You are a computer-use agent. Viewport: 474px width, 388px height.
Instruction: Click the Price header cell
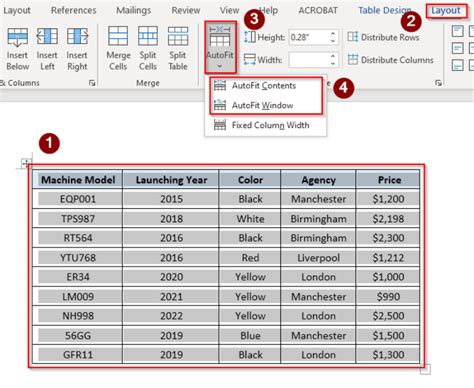pyautogui.click(x=388, y=180)
